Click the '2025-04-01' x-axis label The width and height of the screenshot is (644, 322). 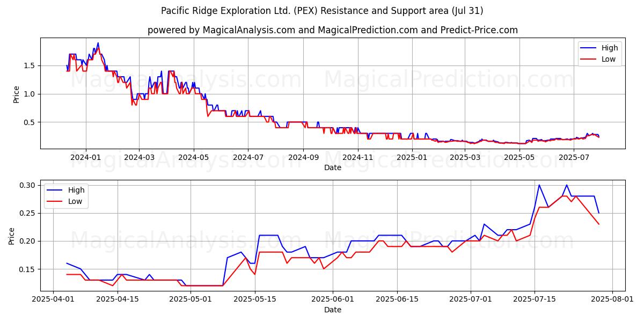pyautogui.click(x=53, y=299)
